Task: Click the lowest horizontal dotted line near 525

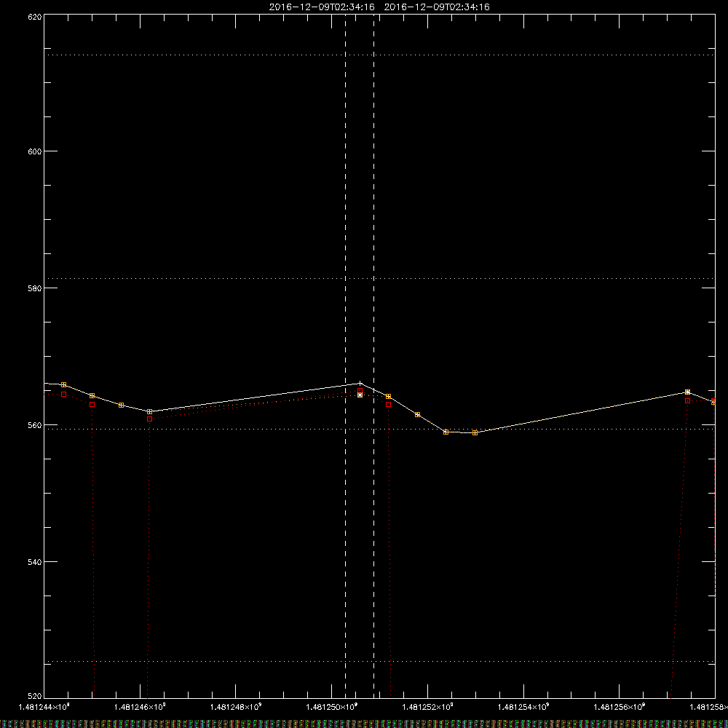Action: tap(379, 661)
